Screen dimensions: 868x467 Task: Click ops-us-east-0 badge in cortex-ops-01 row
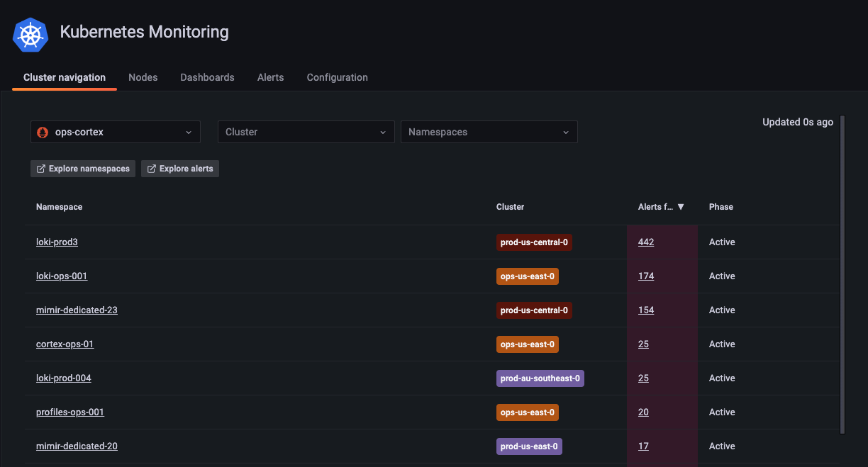pos(528,344)
